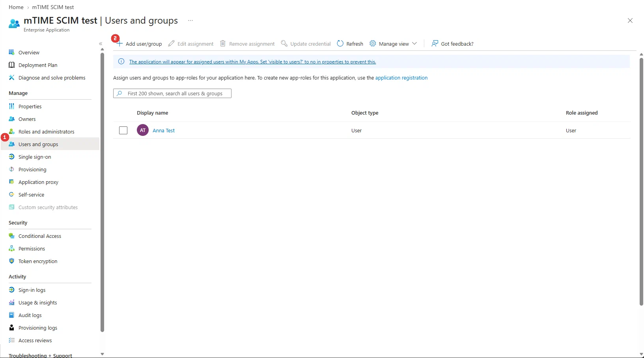Click the Single sign-on icon
Screen dimensions: 644x358
(11, 157)
